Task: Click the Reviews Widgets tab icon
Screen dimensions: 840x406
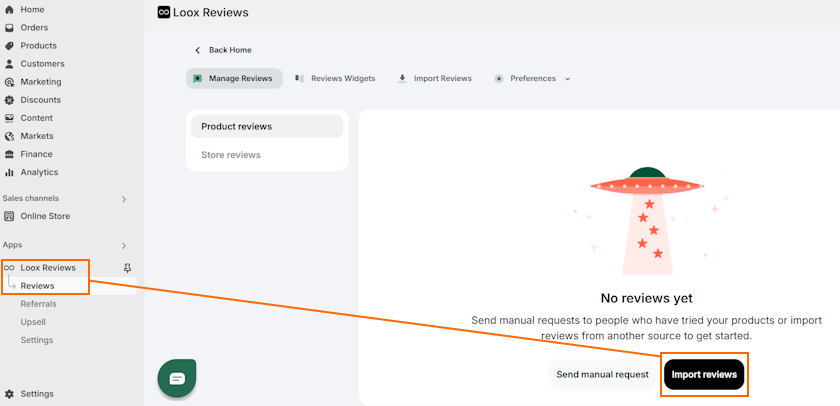Action: (x=299, y=79)
